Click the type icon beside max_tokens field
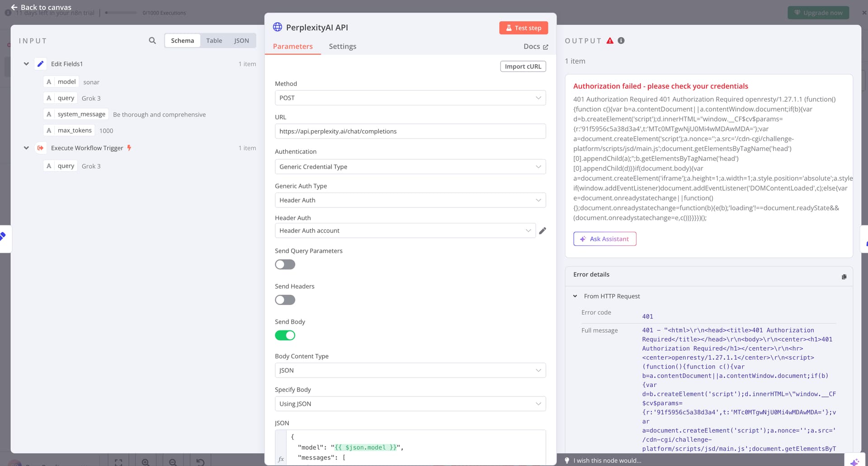Image resolution: width=868 pixels, height=466 pixels. (x=49, y=131)
